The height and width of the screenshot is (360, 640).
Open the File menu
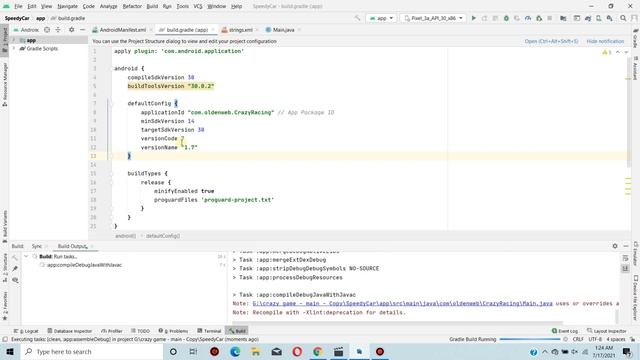point(18,6)
